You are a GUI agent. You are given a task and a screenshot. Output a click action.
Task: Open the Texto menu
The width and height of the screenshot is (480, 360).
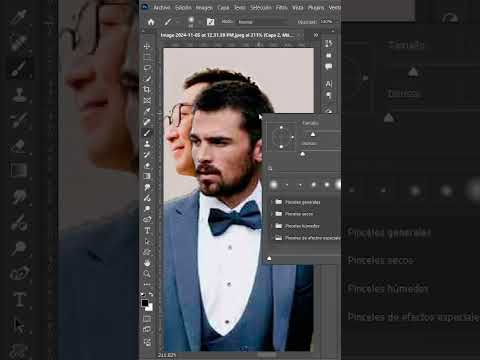pyautogui.click(x=240, y=7)
